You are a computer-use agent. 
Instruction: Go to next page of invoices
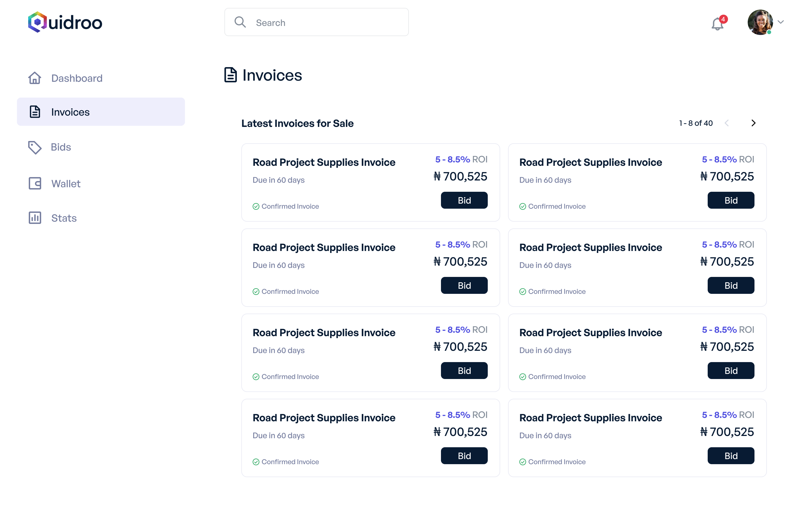(x=753, y=123)
